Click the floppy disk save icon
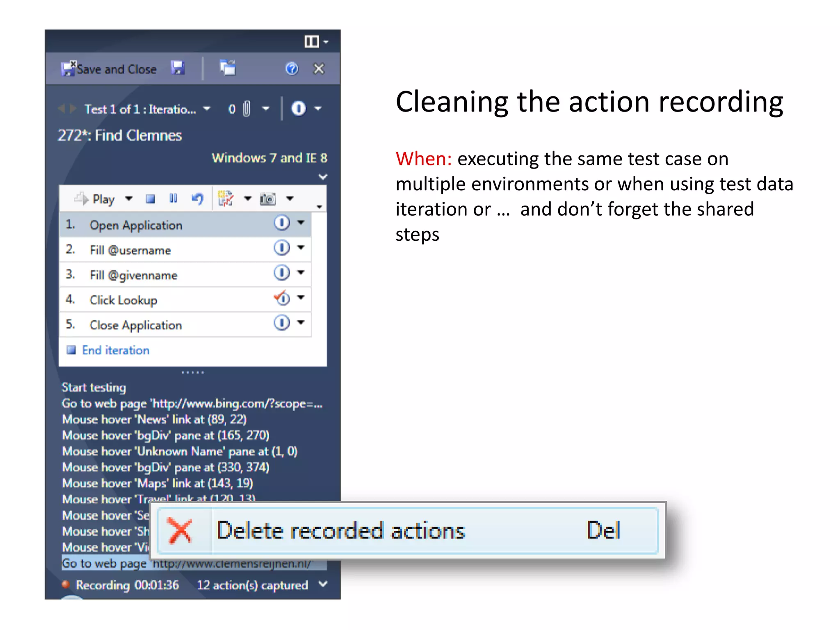This screenshot has height=630, width=840. pyautogui.click(x=178, y=68)
